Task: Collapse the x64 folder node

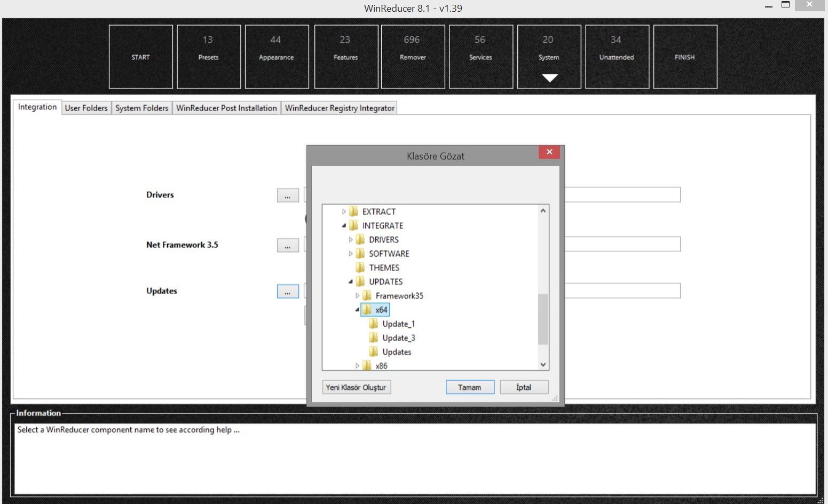Action: pos(357,310)
